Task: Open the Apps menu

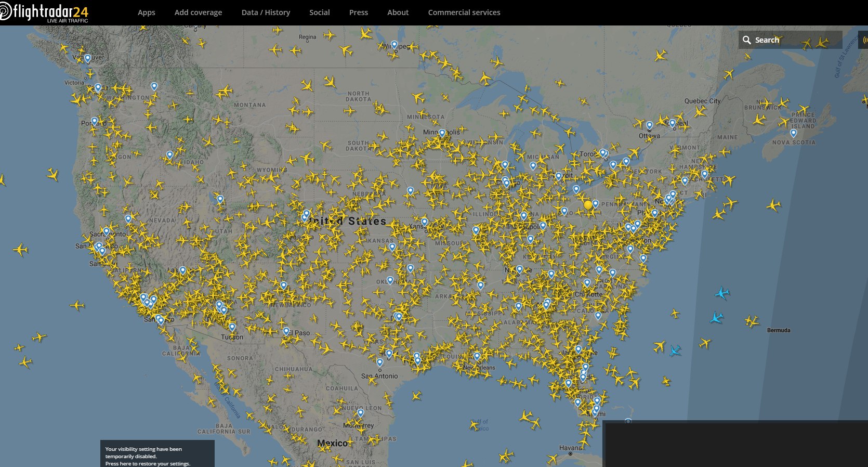Action: pyautogui.click(x=147, y=12)
